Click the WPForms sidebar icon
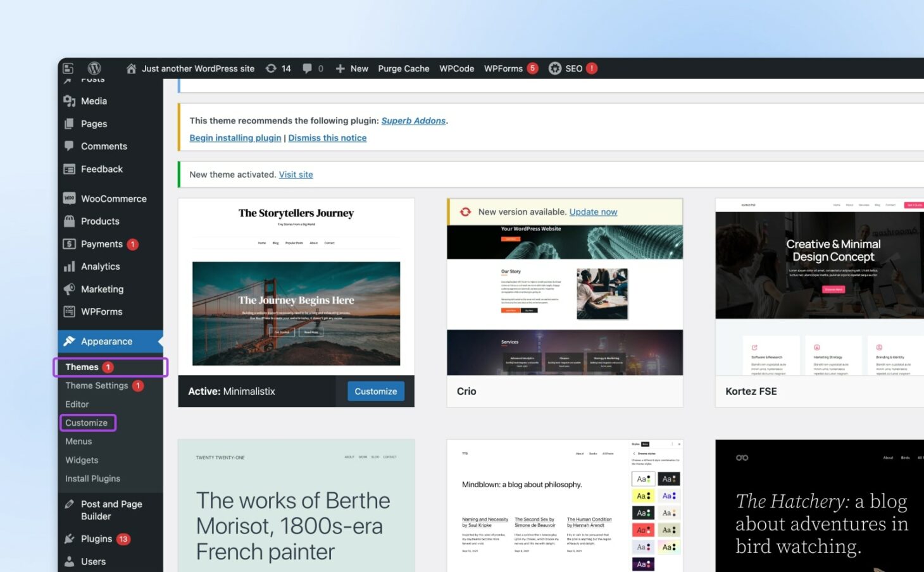Image resolution: width=924 pixels, height=572 pixels. (x=70, y=311)
